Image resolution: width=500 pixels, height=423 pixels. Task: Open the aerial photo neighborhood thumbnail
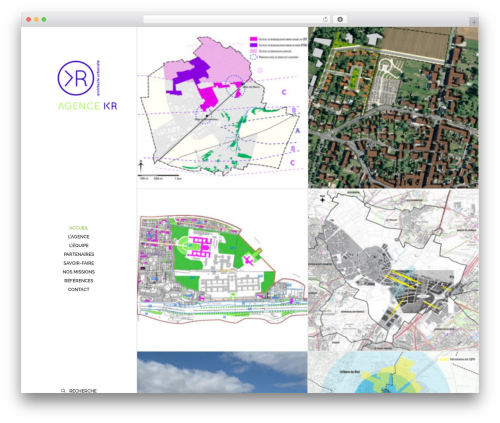pos(393,108)
